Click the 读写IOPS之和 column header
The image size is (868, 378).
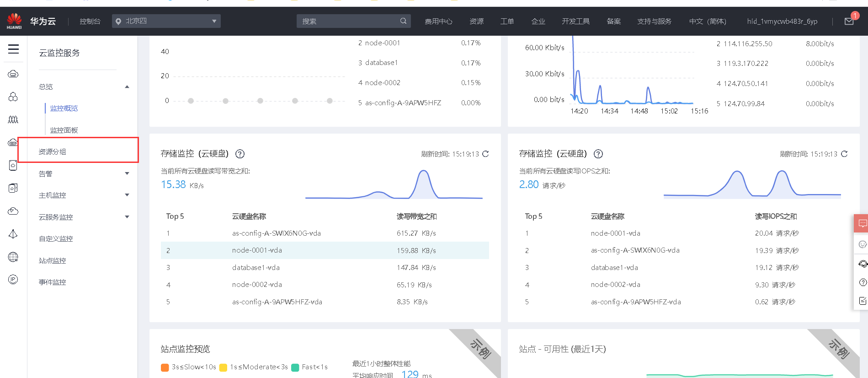coord(776,216)
